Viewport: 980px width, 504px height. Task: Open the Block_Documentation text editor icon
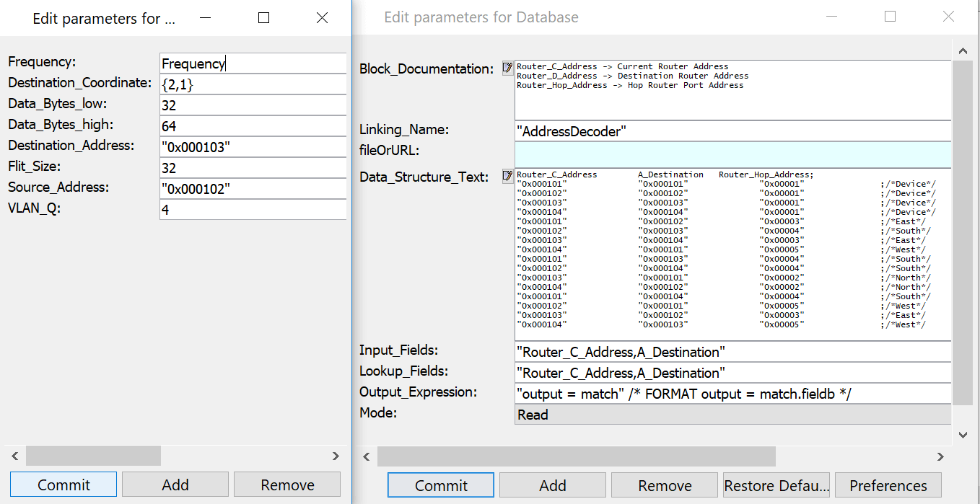pos(507,68)
